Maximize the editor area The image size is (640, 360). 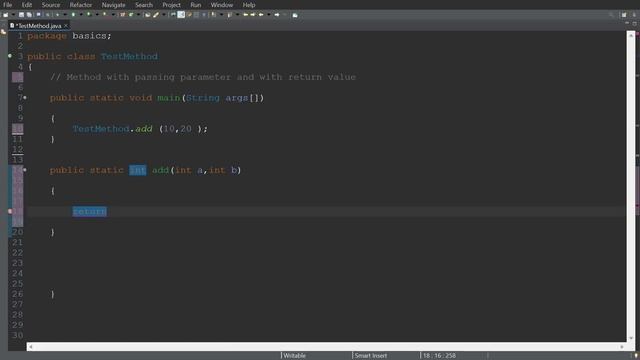click(635, 24)
